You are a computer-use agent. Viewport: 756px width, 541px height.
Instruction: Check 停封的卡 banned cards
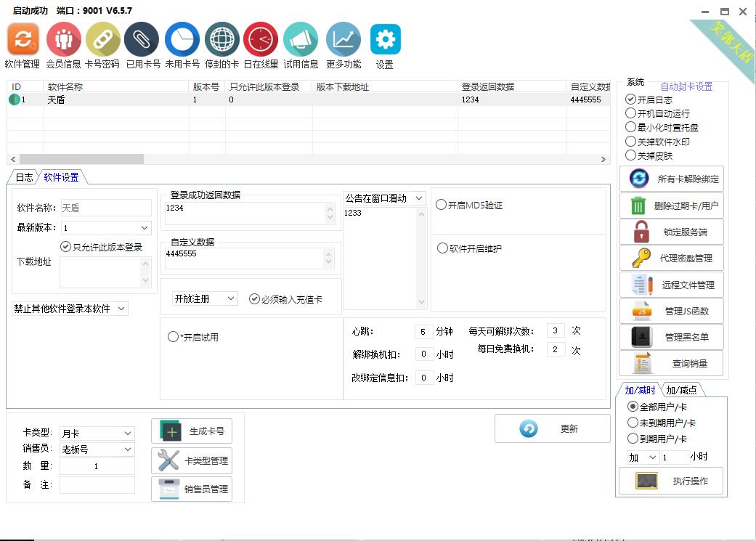coord(221,39)
